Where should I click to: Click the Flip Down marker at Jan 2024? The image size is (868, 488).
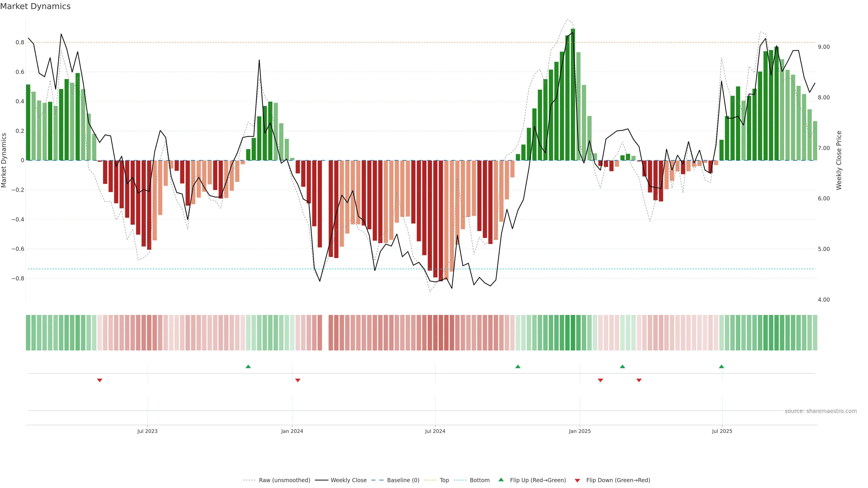(x=297, y=380)
